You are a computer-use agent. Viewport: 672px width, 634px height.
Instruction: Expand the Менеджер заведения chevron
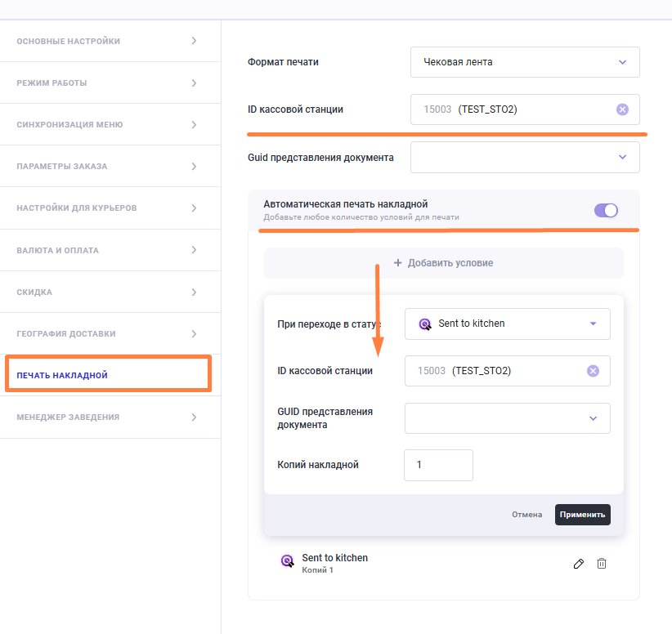pyautogui.click(x=194, y=417)
